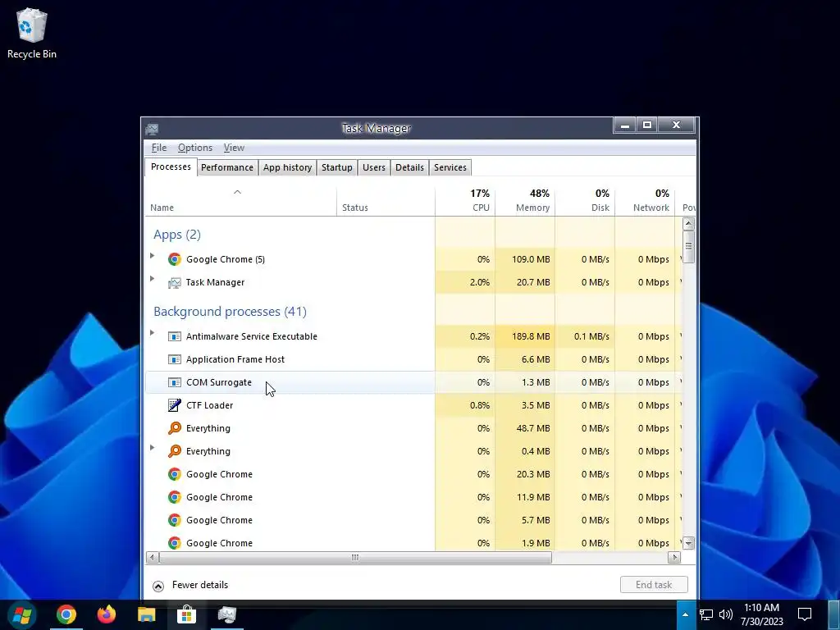Click the Background processes (41) heading
Viewport: 840px width, 630px height.
[x=230, y=312]
